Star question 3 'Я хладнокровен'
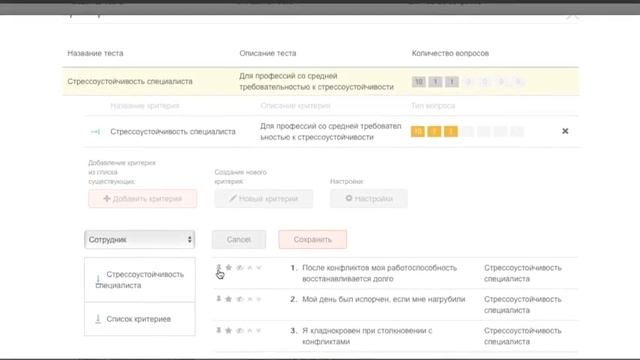 [x=229, y=330]
